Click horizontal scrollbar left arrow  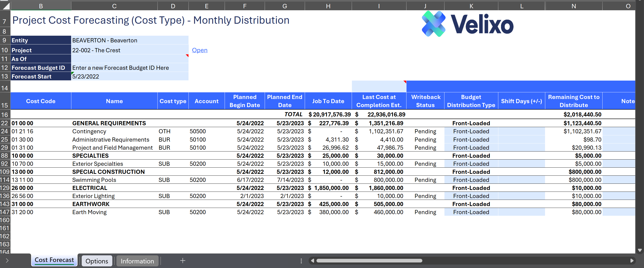pyautogui.click(x=312, y=260)
